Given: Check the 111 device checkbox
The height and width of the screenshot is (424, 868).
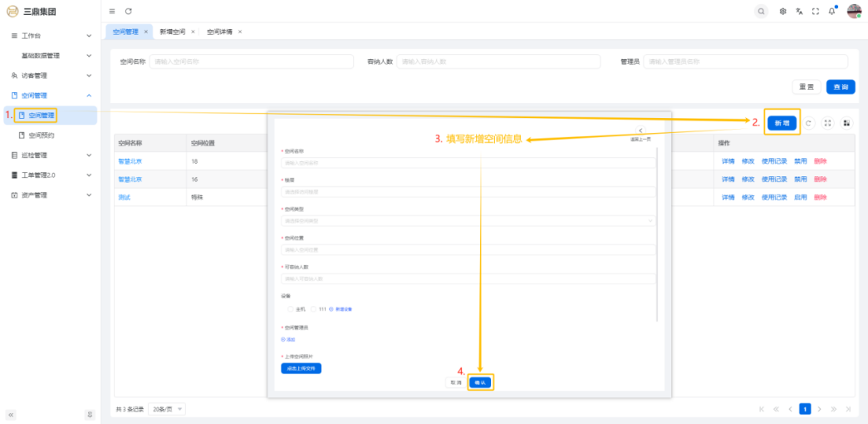Looking at the screenshot, I should (x=314, y=308).
